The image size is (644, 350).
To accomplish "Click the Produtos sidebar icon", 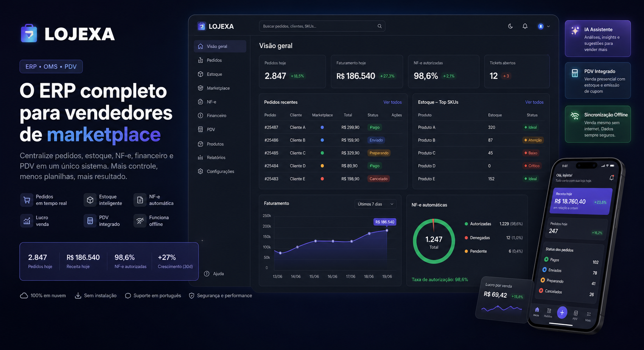I will point(201,144).
